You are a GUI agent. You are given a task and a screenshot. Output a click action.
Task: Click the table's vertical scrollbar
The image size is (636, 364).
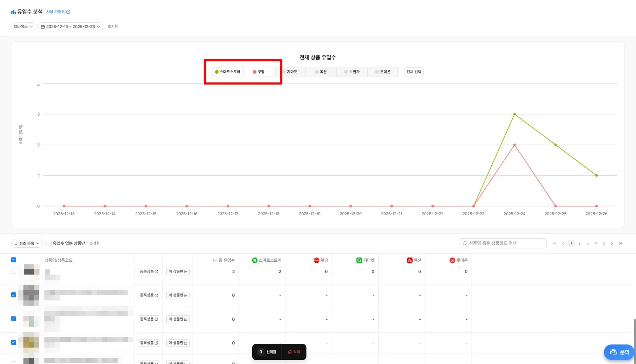635,341
